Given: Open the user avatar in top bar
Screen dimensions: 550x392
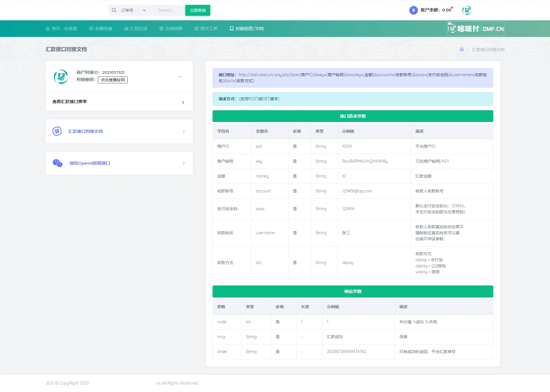Looking at the screenshot, I should click(467, 10).
